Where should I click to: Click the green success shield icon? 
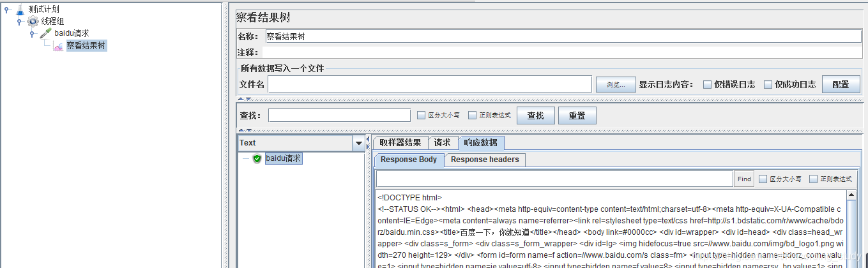[257, 158]
